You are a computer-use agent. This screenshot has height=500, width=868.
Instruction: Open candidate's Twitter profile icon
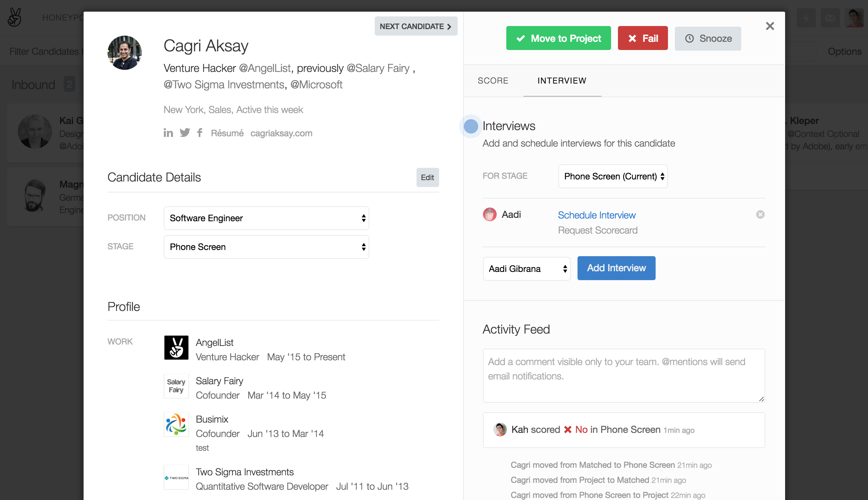[185, 133]
